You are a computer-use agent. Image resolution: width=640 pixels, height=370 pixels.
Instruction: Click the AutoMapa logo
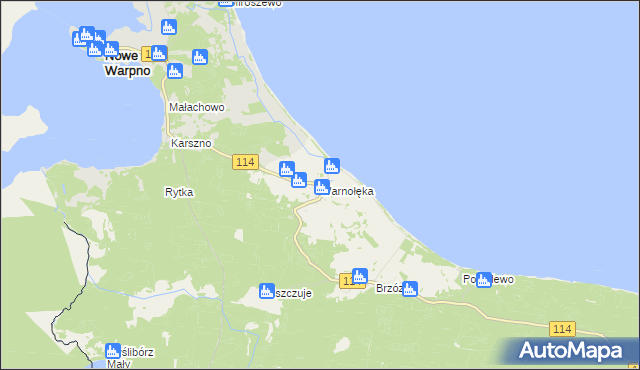(570, 350)
